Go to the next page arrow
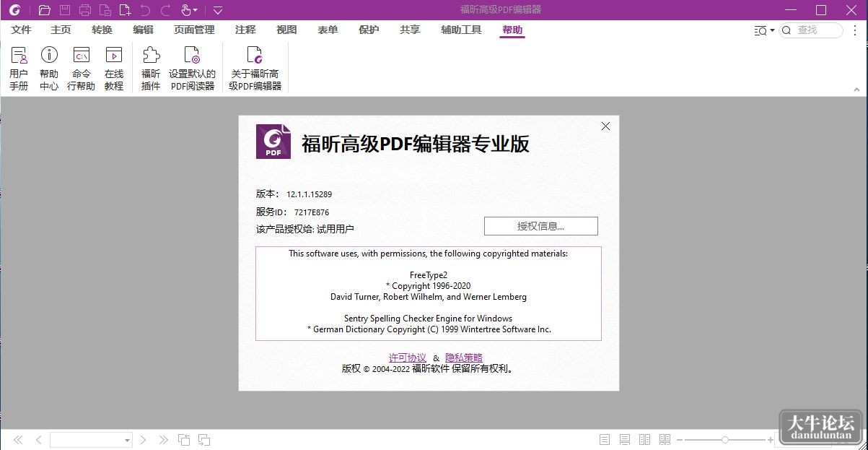Screen dimensions: 868x450 click(143, 440)
